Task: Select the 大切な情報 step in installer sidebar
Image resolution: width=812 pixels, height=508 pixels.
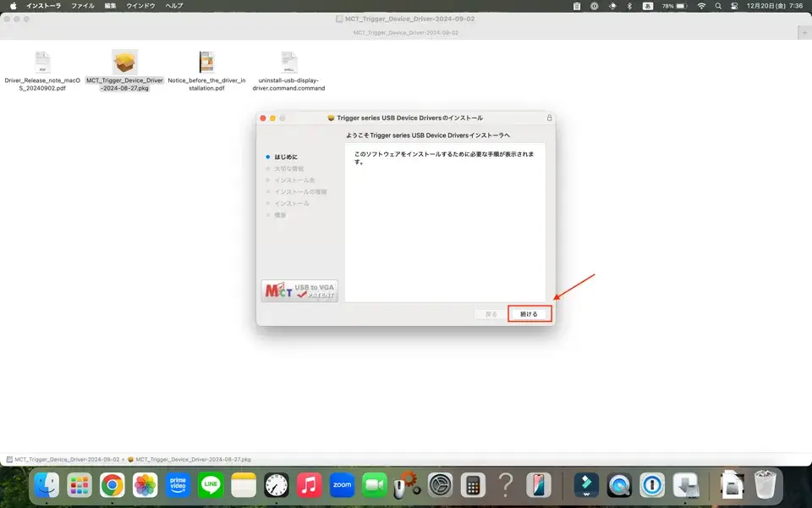Action: [289, 168]
